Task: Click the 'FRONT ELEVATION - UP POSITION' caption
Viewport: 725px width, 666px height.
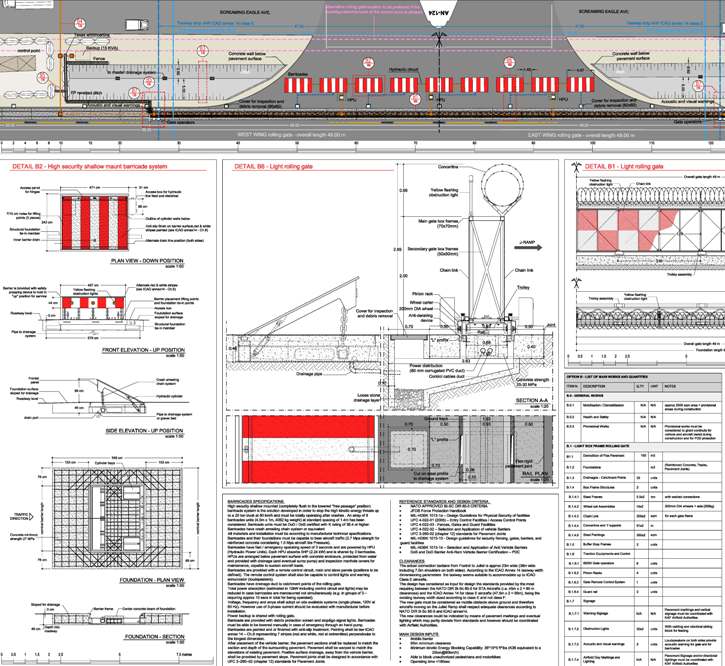Action: [143, 350]
